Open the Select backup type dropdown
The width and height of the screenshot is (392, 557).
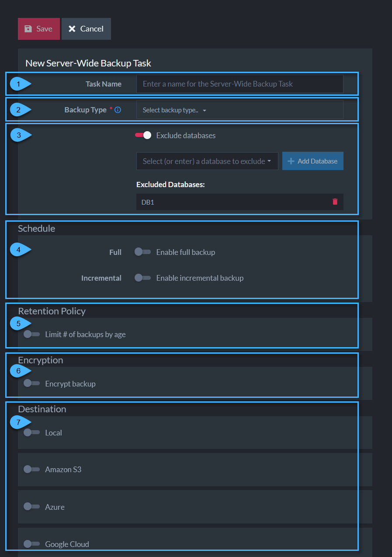coord(240,110)
